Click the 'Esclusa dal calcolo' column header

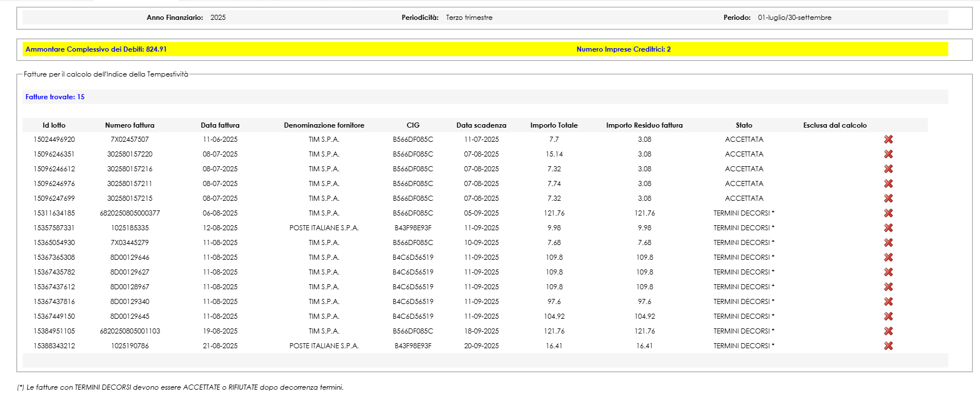[x=834, y=125]
